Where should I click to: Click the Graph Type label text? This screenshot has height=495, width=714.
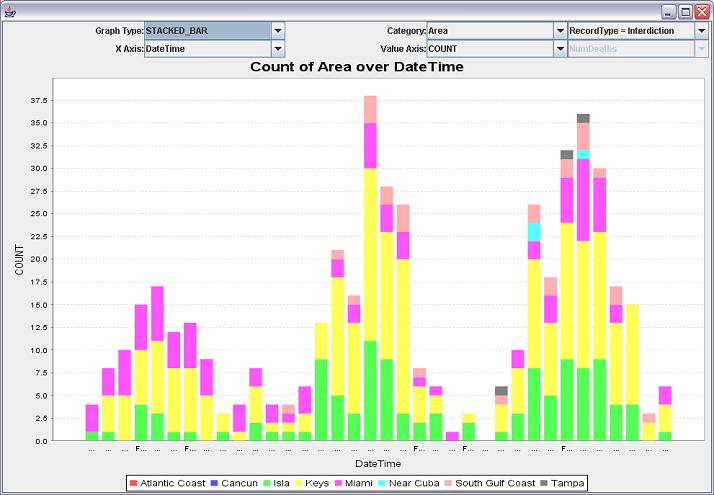(x=119, y=31)
